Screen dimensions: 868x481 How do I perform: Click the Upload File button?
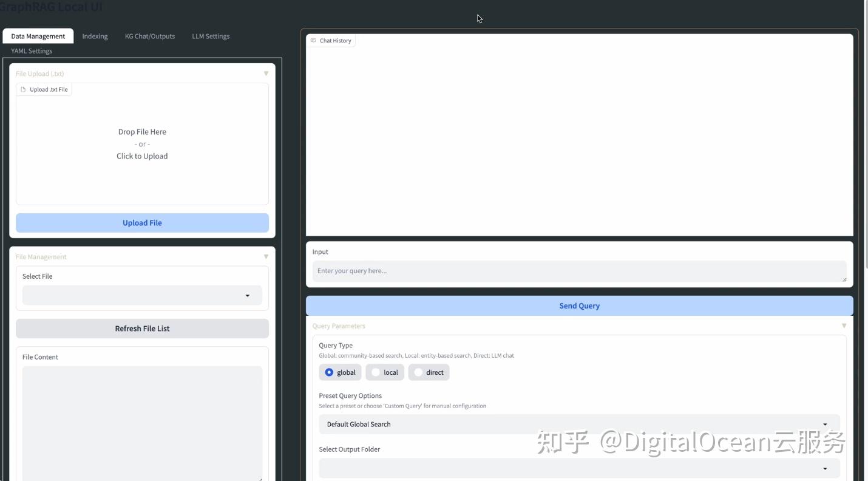(142, 222)
